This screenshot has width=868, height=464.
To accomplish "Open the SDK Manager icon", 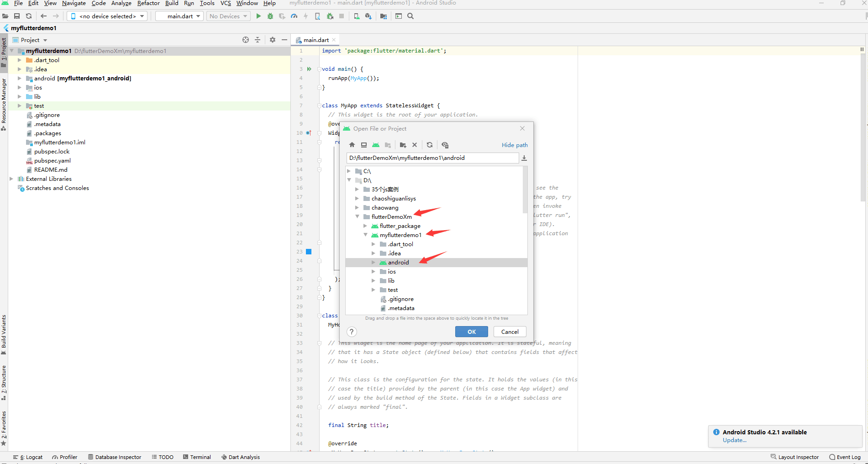I will (368, 16).
